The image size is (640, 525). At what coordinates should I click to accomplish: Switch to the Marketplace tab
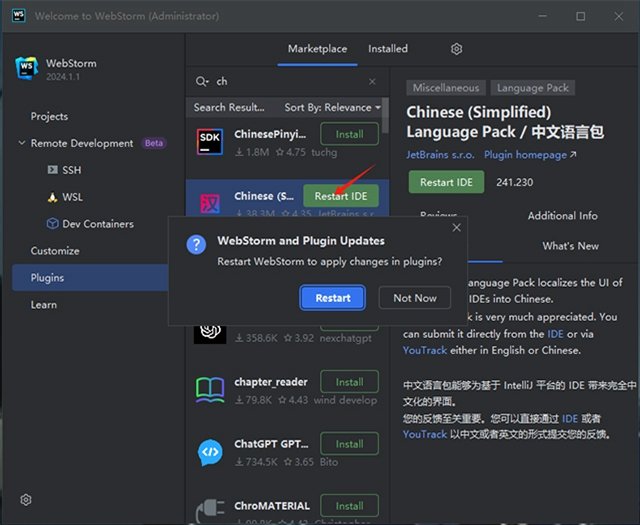[317, 49]
